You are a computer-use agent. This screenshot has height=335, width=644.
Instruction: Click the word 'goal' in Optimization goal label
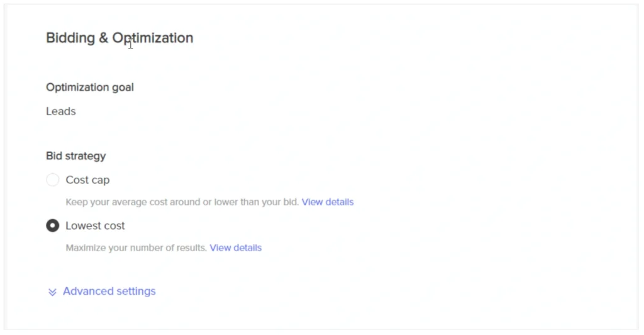pyautogui.click(x=122, y=87)
